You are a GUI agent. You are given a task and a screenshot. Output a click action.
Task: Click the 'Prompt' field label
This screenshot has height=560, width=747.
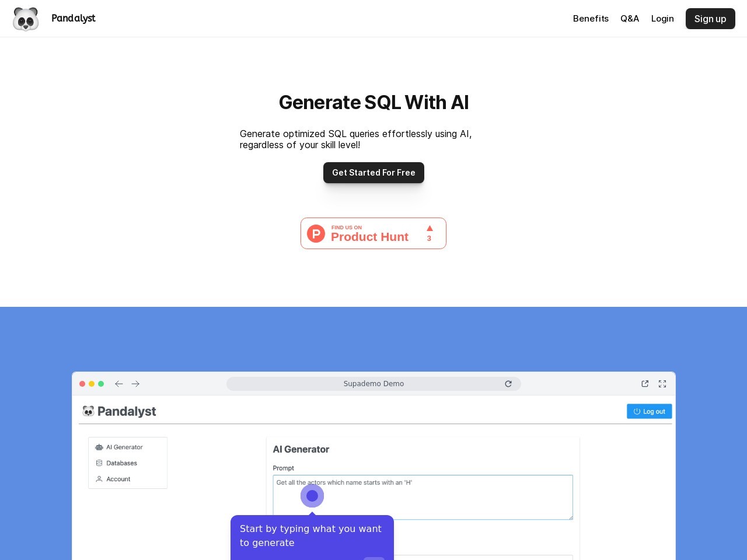pyautogui.click(x=284, y=468)
